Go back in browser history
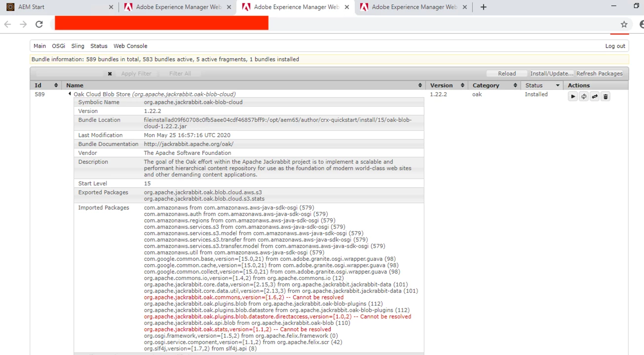The image size is (644, 355). (7, 24)
